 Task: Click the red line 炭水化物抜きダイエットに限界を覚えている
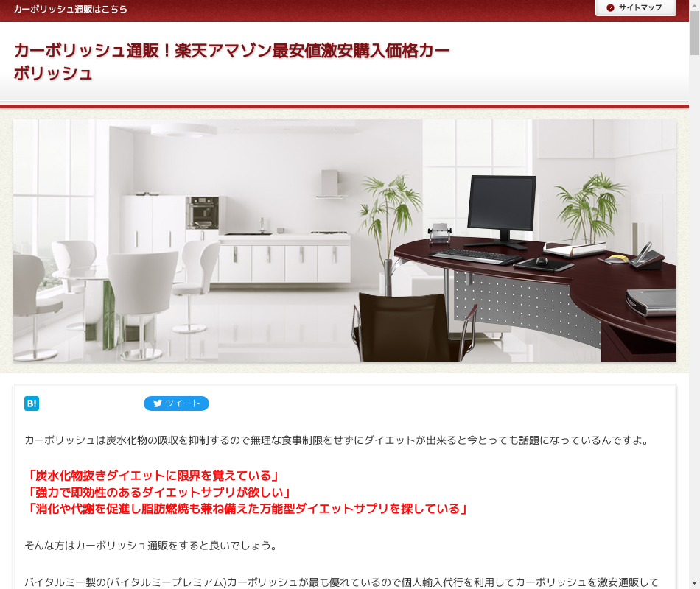point(152,476)
